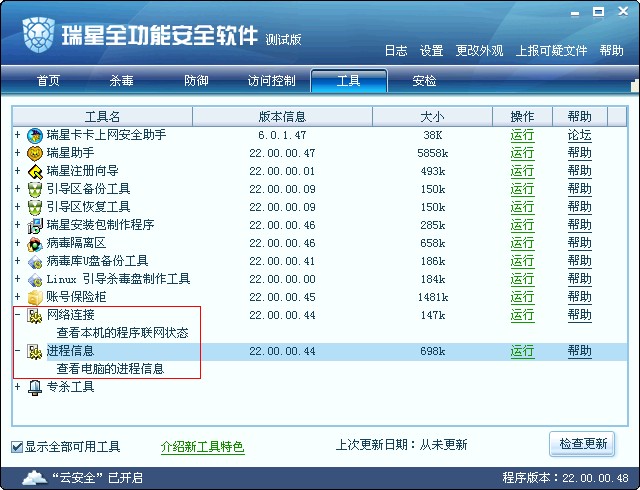Screen dimensions: 640x490
Task: Click the 大小 column header
Action: [x=432, y=117]
